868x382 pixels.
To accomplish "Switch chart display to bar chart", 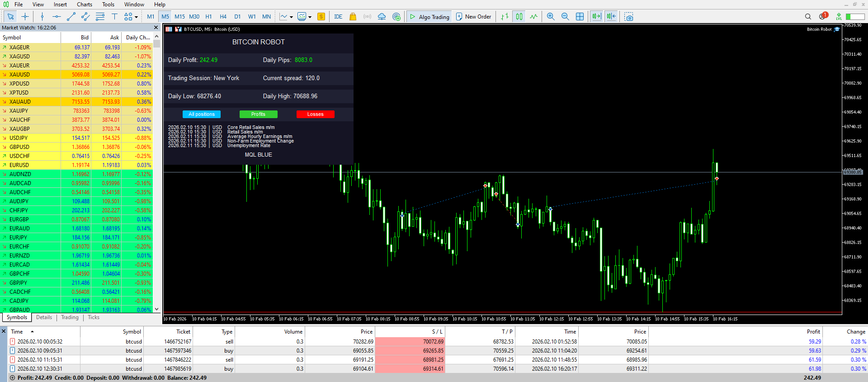I will [x=505, y=17].
